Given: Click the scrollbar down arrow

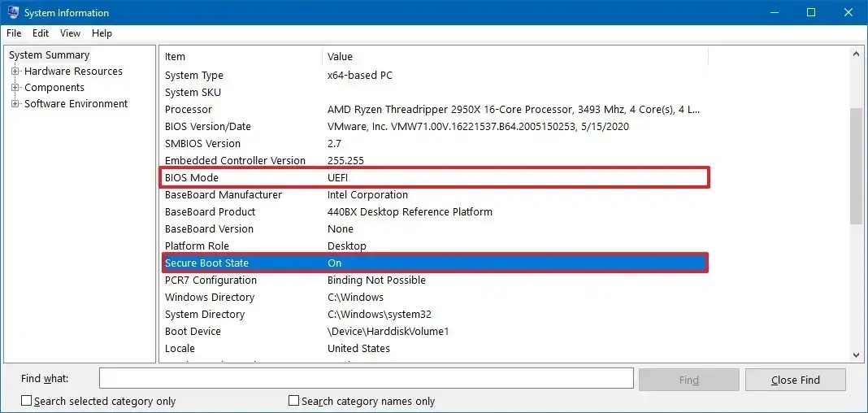Looking at the screenshot, I should [x=856, y=354].
